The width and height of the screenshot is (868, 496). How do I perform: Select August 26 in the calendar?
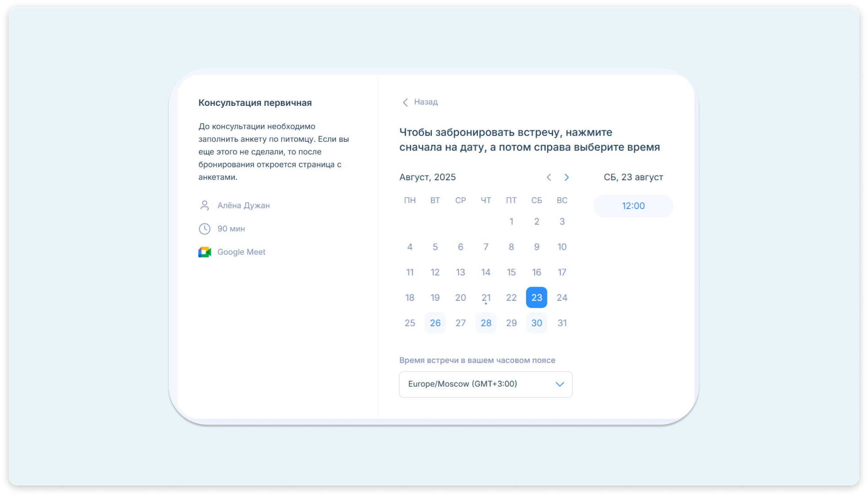tap(435, 323)
